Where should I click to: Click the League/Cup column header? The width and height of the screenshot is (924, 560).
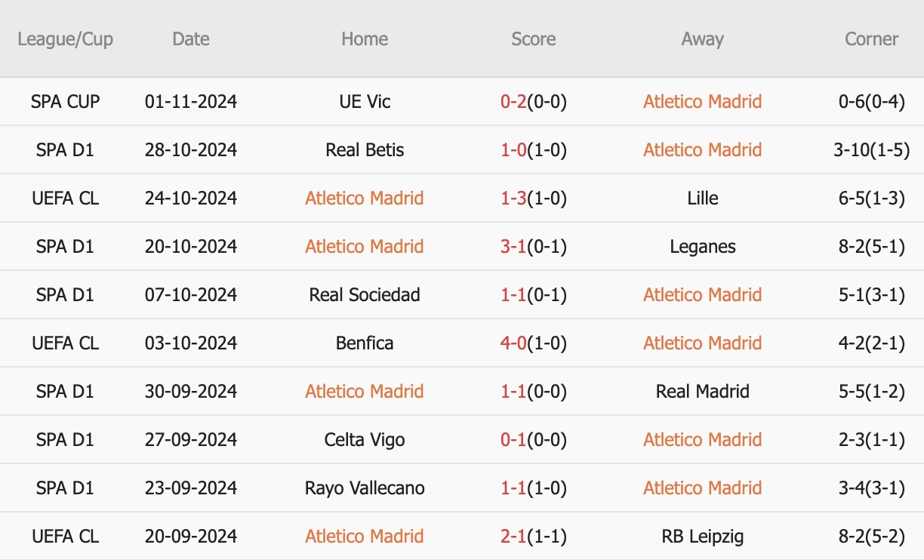65,39
